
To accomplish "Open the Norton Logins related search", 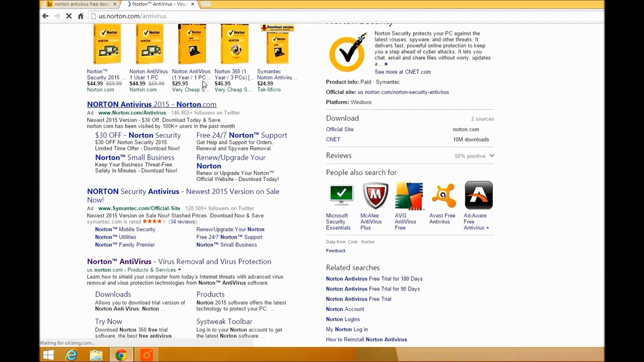I will click(343, 319).
